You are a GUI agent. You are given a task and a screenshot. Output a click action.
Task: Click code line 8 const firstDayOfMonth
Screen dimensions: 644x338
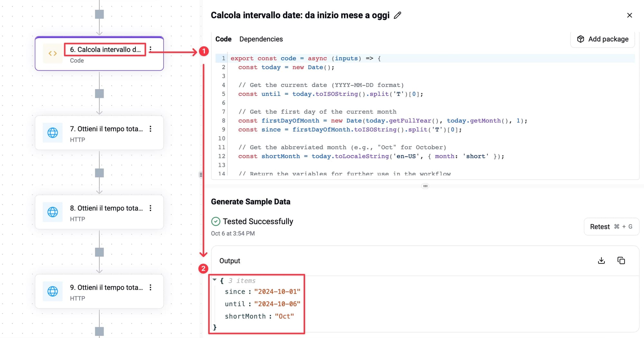click(383, 121)
